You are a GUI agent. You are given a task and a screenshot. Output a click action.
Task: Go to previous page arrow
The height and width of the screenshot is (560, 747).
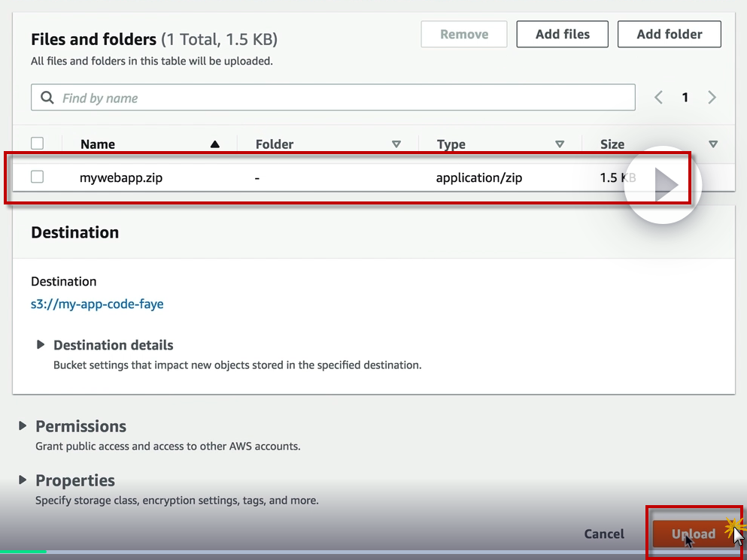658,98
